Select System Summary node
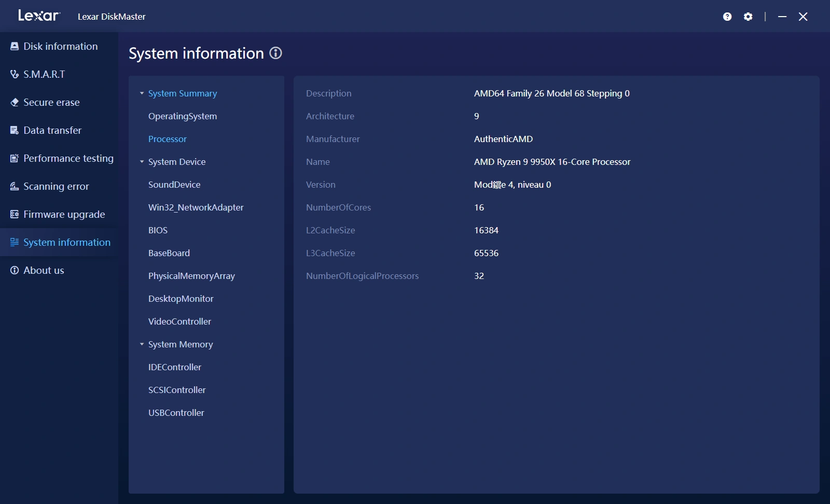 (183, 93)
